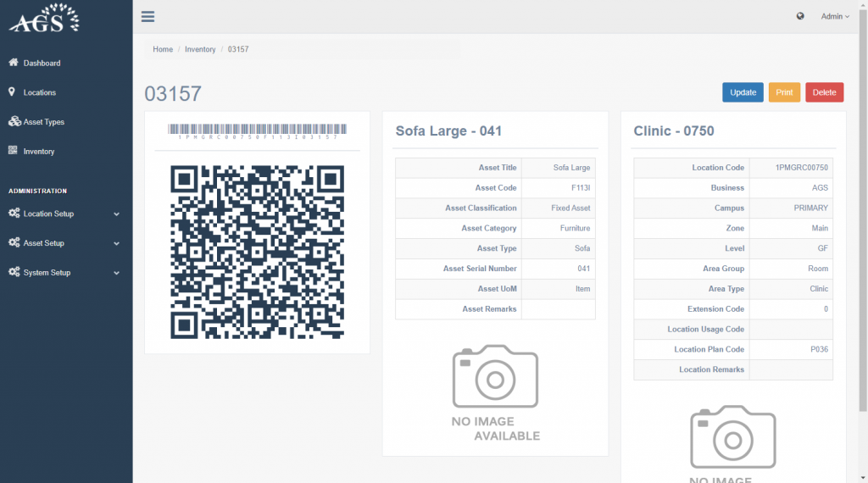This screenshot has height=483, width=868.
Task: Open Asset Types from the sidebar
Action: 44,122
